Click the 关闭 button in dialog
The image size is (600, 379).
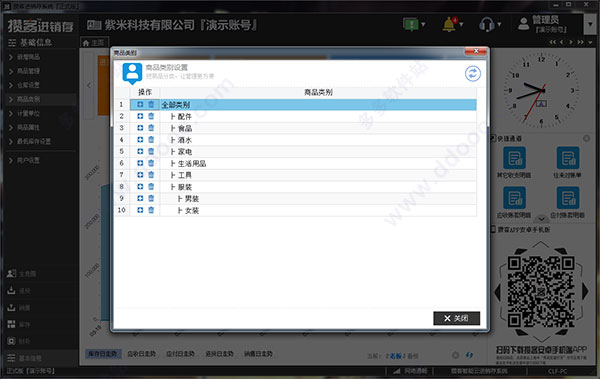point(457,318)
